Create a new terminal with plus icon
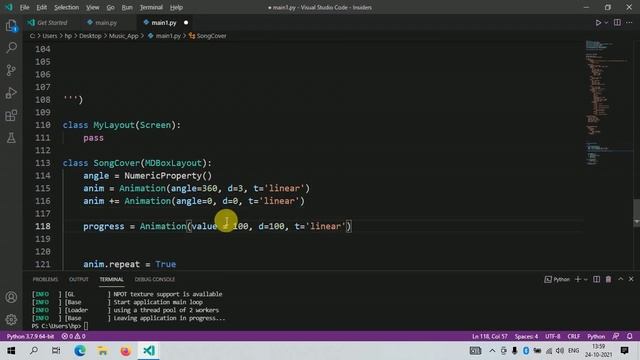This screenshot has width=640, height=360. 578,279
